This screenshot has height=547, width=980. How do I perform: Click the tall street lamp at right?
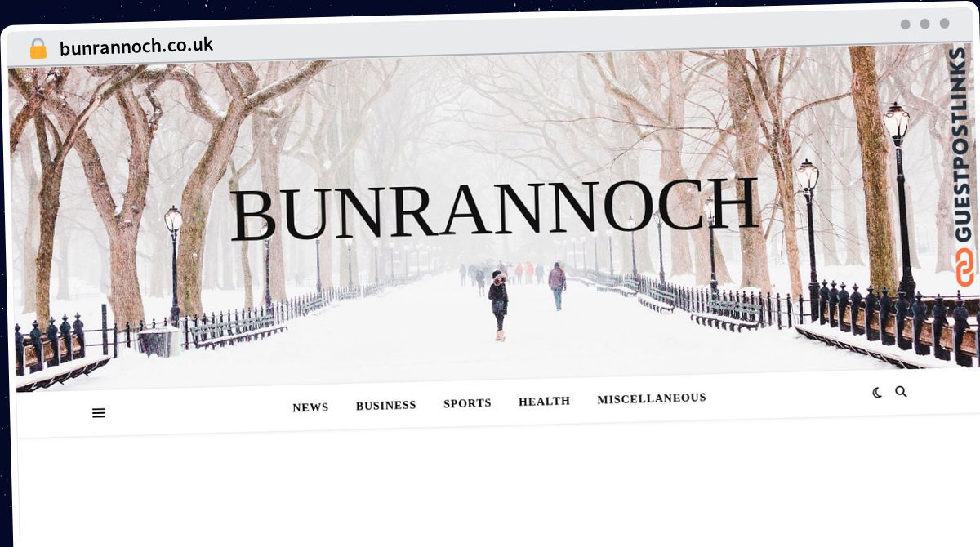[898, 196]
